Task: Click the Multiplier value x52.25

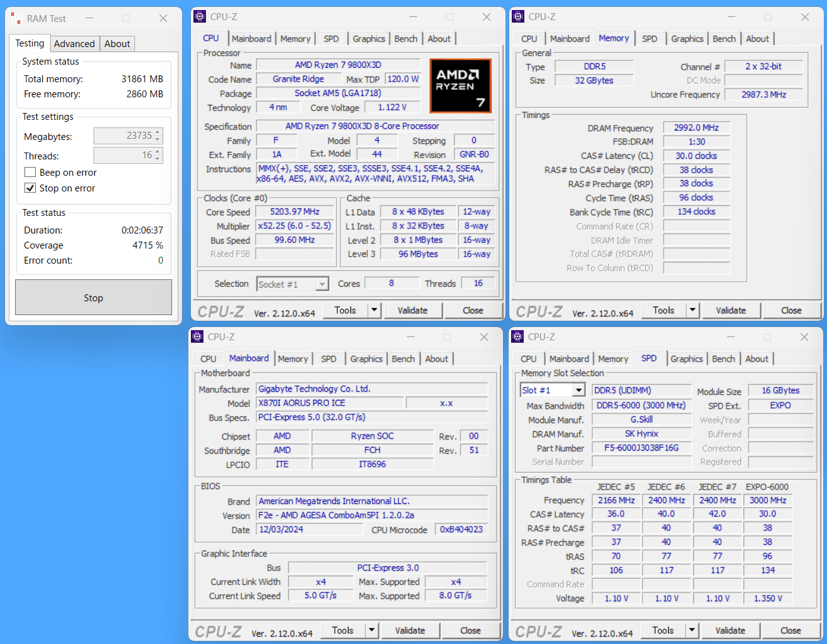Action: click(295, 226)
